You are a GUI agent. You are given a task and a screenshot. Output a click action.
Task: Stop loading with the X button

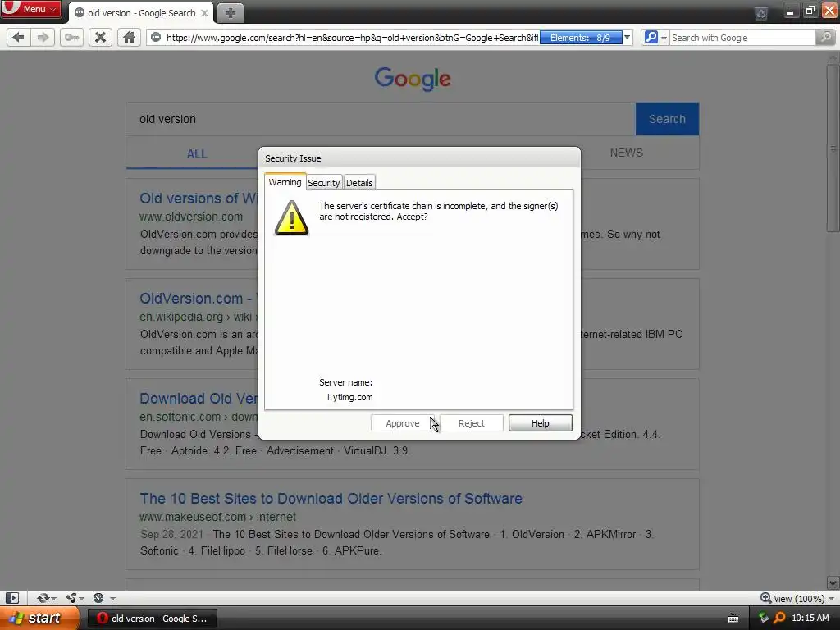pyautogui.click(x=100, y=38)
